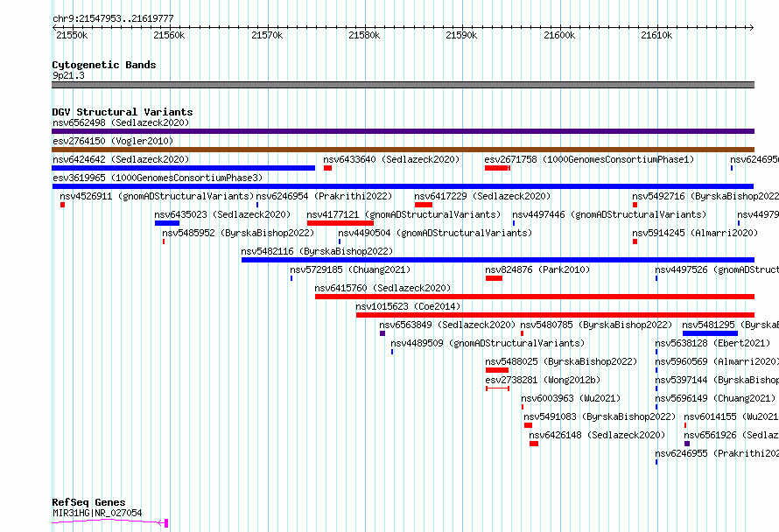Click nsv6417229 (Sedlazeck2020) label
This screenshot has height=532, width=779.
point(482,196)
